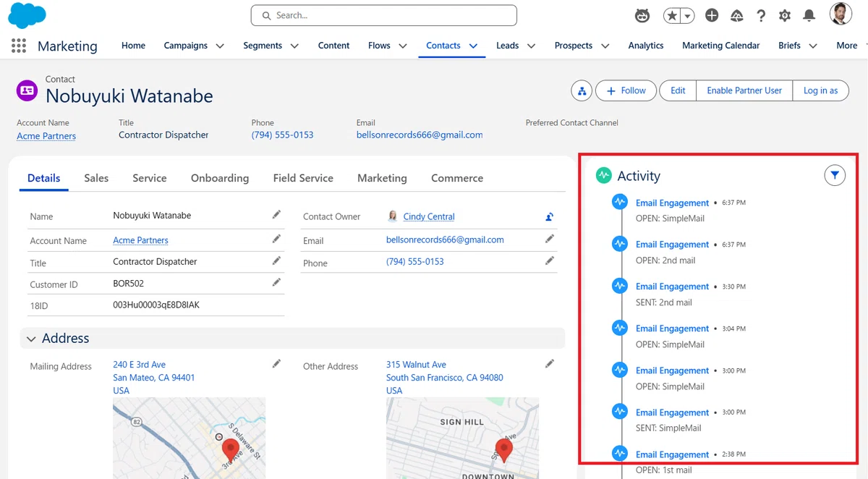Screen dimensions: 868x479
Task: Open Acme Partners link in header
Action: tap(46, 136)
